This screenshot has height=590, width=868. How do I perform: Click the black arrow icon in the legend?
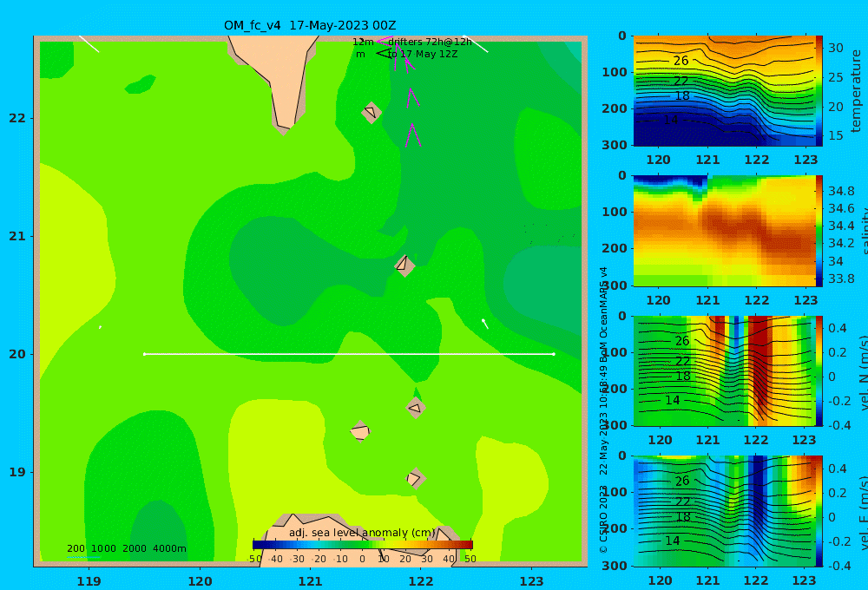pos(383,54)
